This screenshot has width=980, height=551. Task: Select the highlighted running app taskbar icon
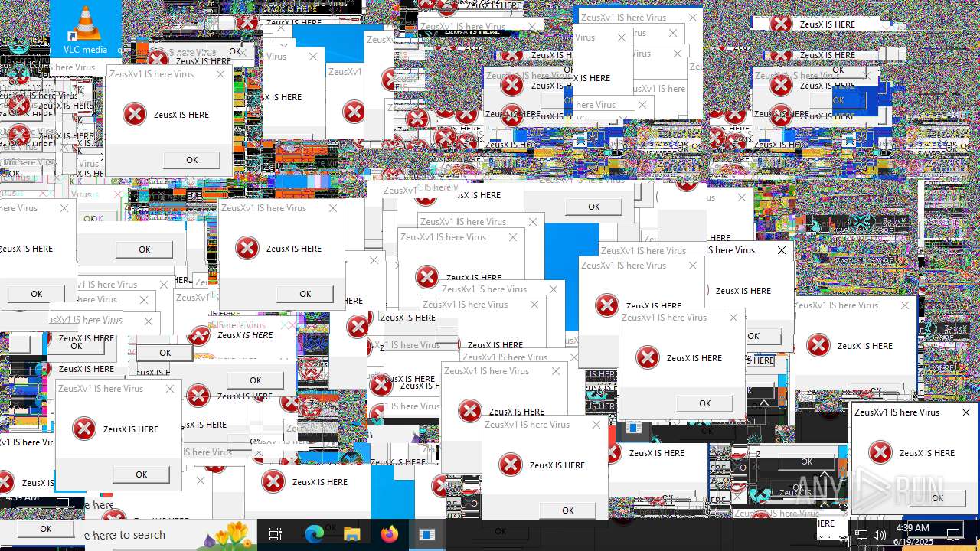click(427, 534)
